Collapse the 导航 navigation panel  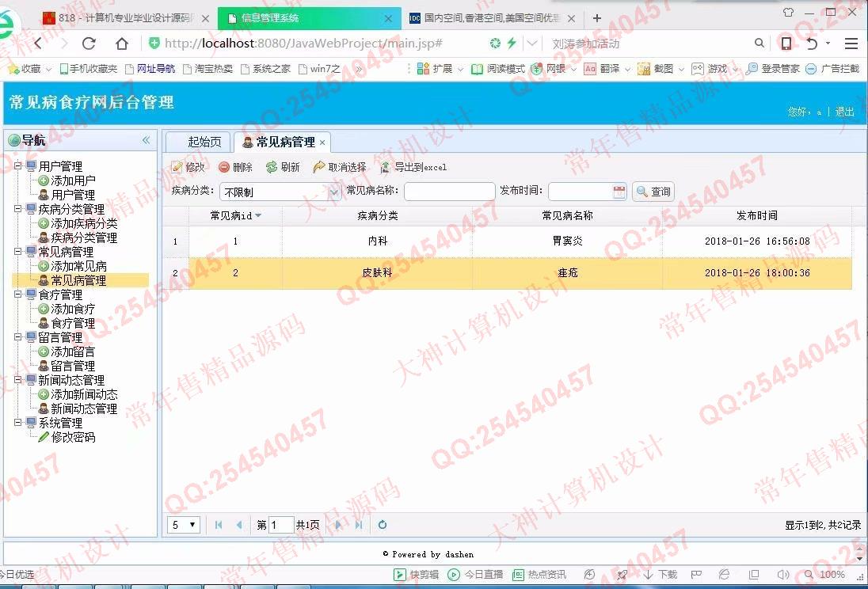(x=147, y=140)
